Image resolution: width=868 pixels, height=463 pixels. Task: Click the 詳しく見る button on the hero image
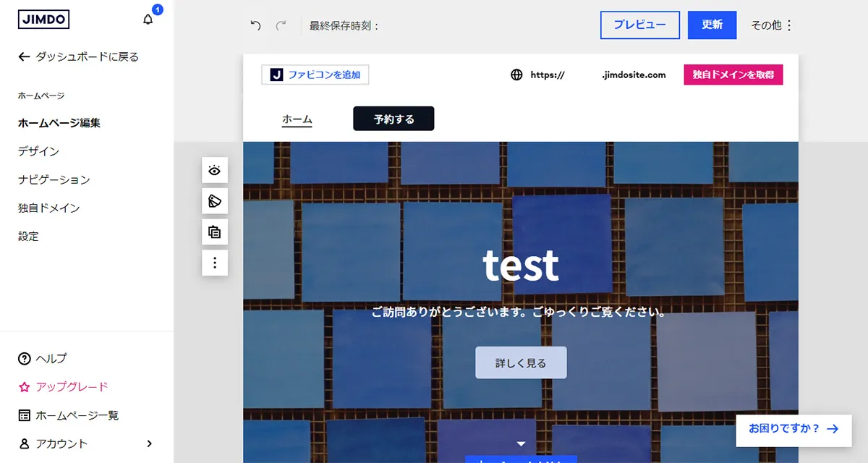point(521,362)
